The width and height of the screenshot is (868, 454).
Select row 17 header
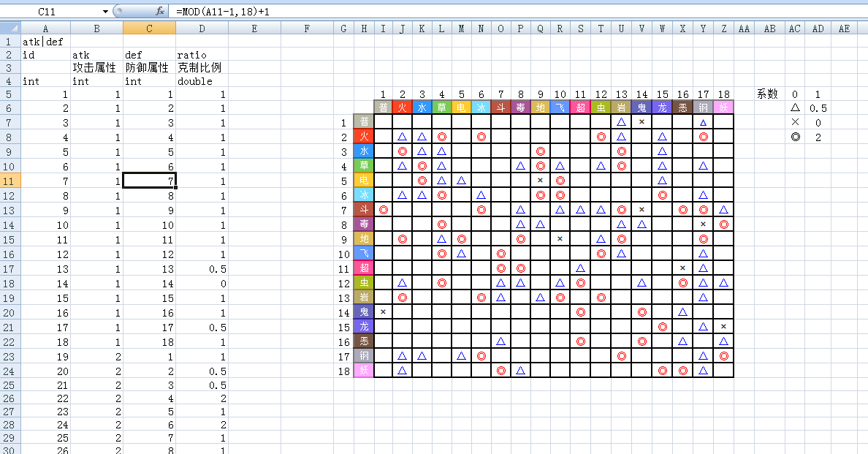(10, 268)
